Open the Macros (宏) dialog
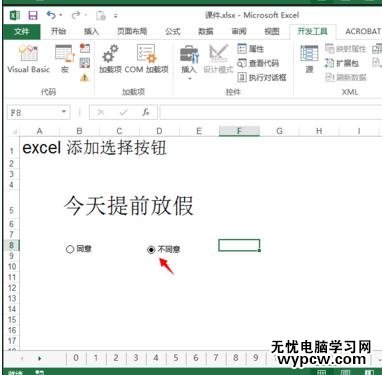 click(x=65, y=59)
